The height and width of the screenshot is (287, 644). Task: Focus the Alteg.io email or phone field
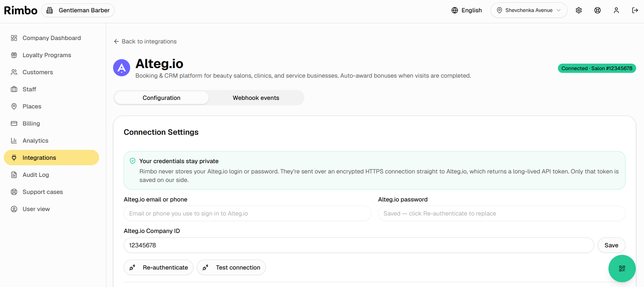click(x=247, y=213)
